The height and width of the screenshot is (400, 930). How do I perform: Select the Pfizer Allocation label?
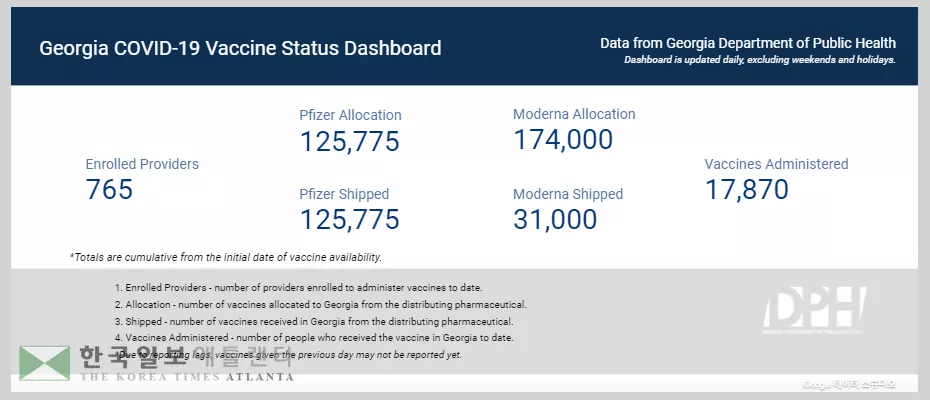[x=350, y=115]
